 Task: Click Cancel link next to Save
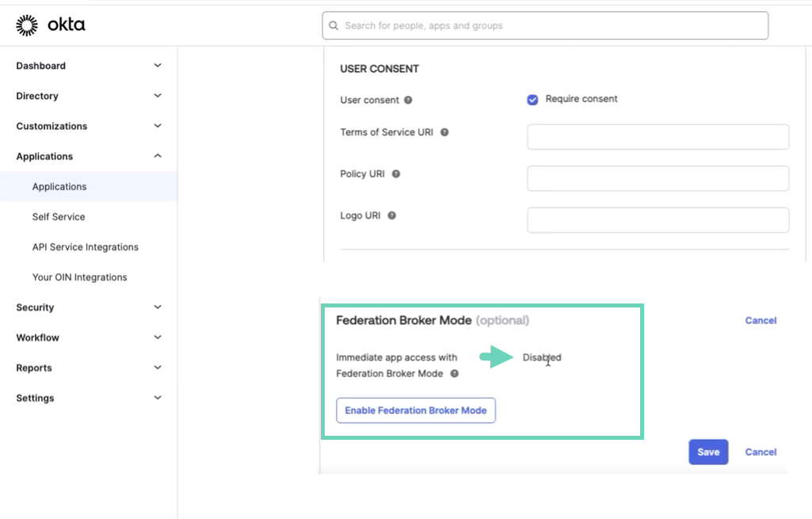tap(761, 452)
